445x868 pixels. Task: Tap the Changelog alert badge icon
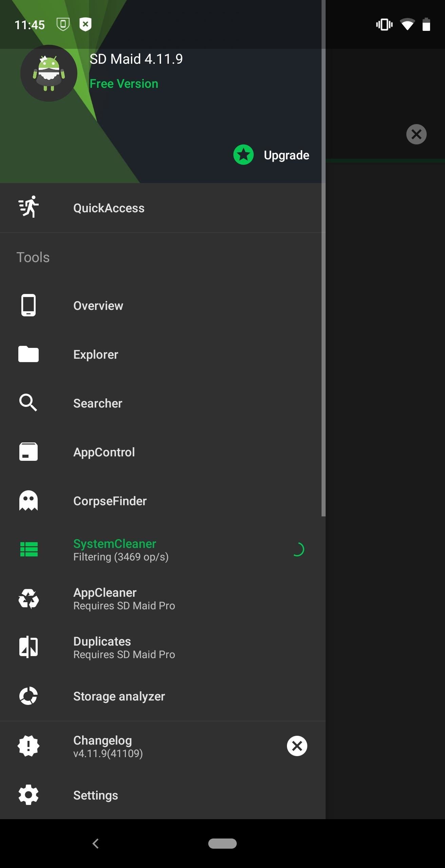coord(28,746)
